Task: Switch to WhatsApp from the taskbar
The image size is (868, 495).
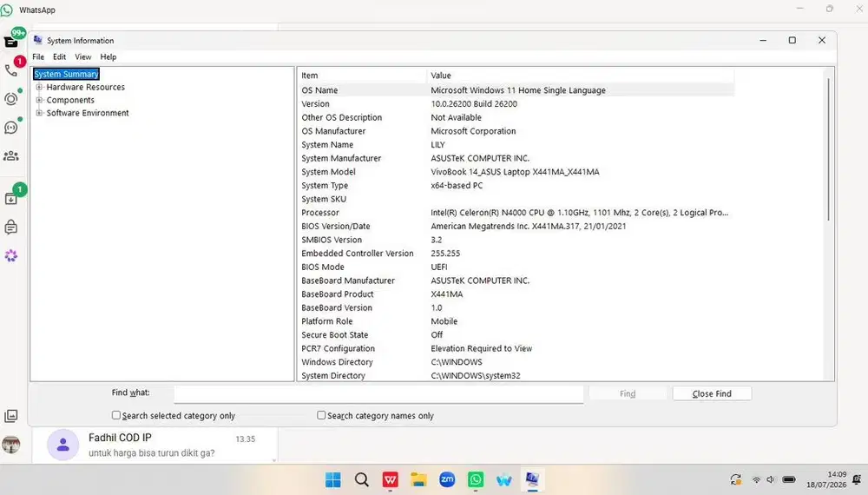Action: (476, 479)
